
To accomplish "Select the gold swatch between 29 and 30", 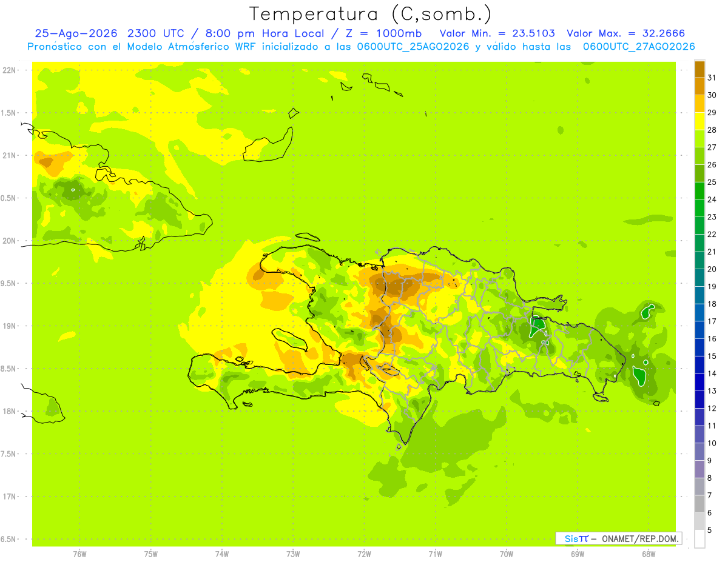I will tap(699, 104).
